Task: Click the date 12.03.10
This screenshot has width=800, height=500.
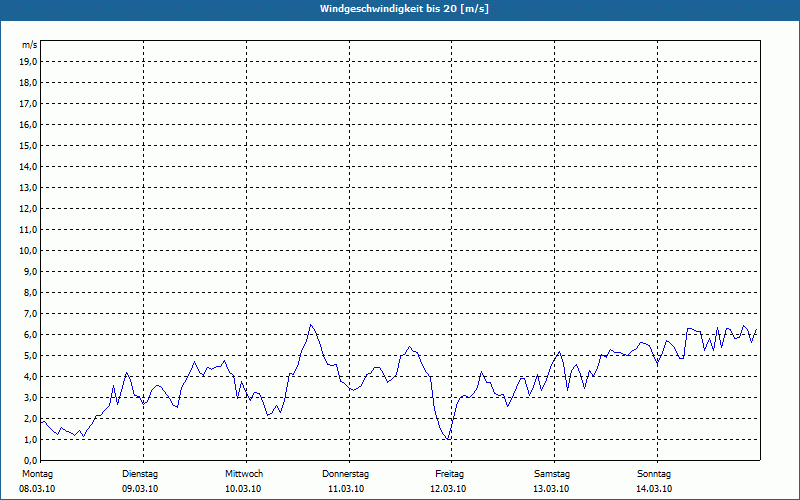Action: 448,489
